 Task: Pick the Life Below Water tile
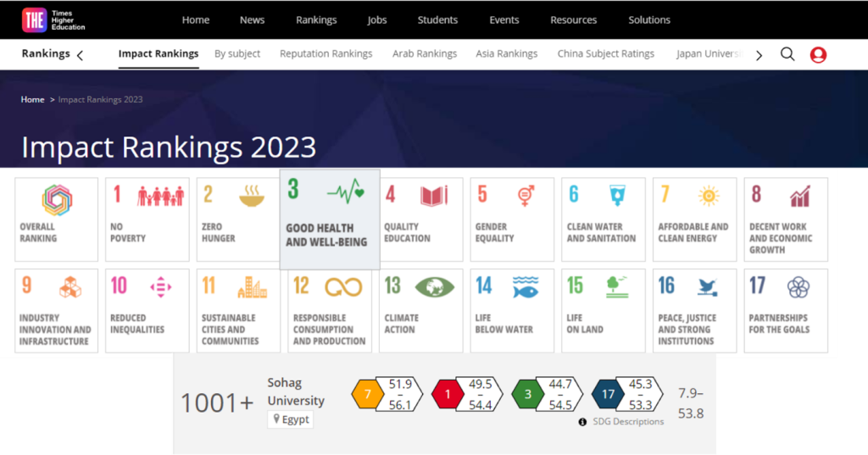(513, 310)
